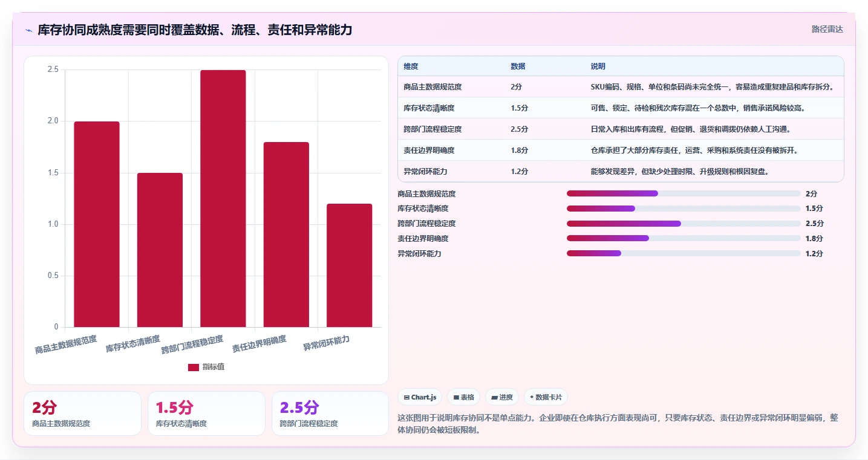The height and width of the screenshot is (460, 868).
Task: Click the 商品主数据规范度 bar in the chart
Action: coord(97,224)
